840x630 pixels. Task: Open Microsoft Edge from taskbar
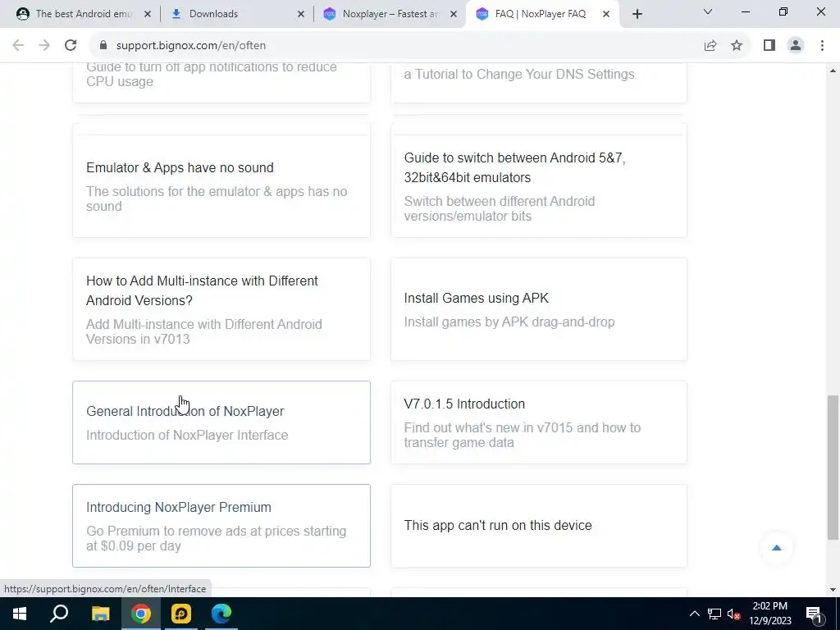pyautogui.click(x=221, y=614)
